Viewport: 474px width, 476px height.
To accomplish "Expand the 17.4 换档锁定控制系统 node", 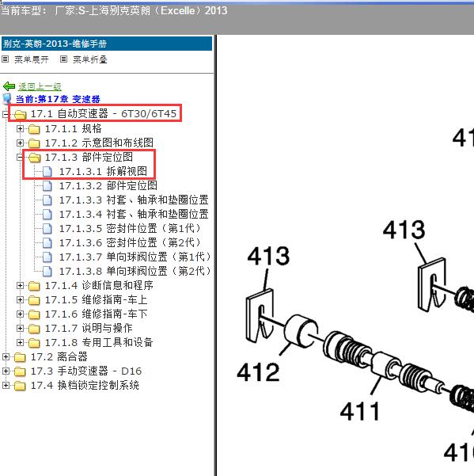I will click(6, 386).
